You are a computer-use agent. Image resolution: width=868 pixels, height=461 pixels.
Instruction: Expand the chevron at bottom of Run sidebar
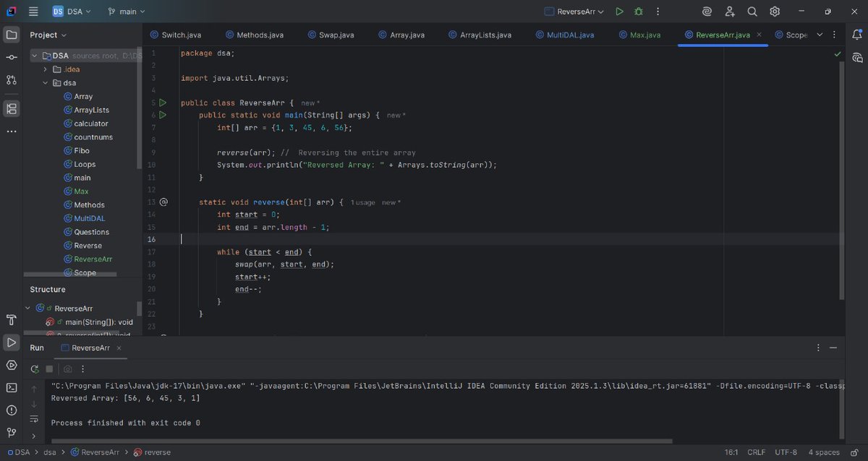point(34,436)
